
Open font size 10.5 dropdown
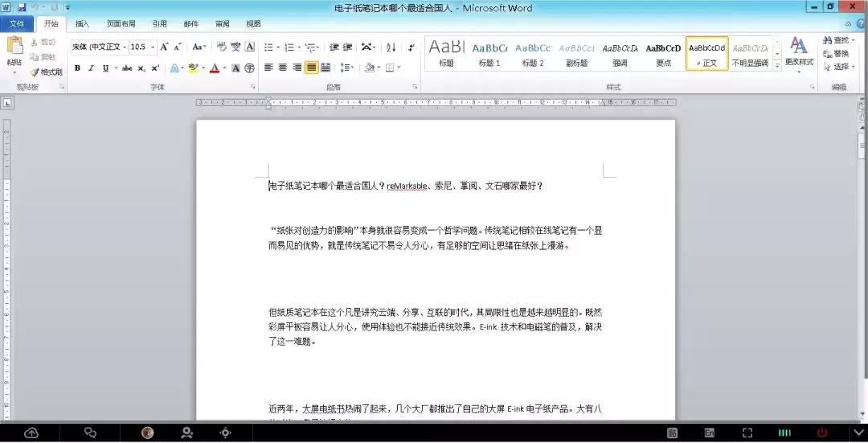(x=154, y=47)
